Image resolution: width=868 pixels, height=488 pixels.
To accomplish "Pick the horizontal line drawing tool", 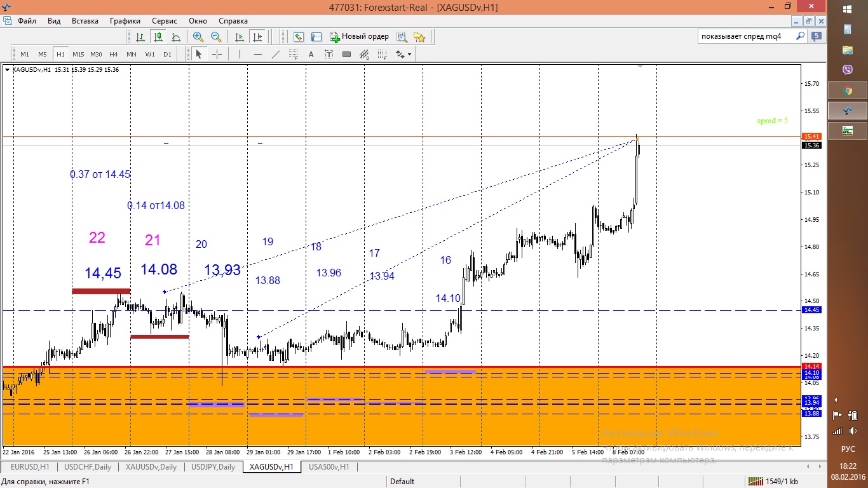I will [258, 55].
